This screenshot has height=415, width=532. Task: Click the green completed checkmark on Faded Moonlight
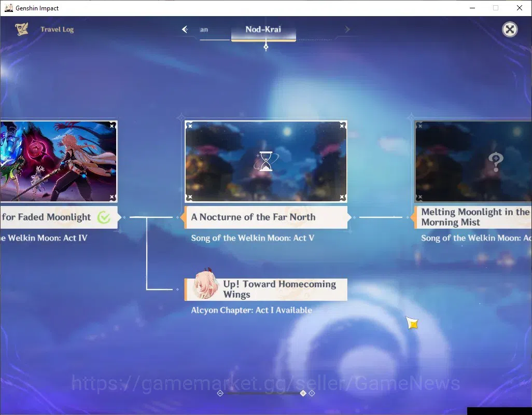coord(104,217)
